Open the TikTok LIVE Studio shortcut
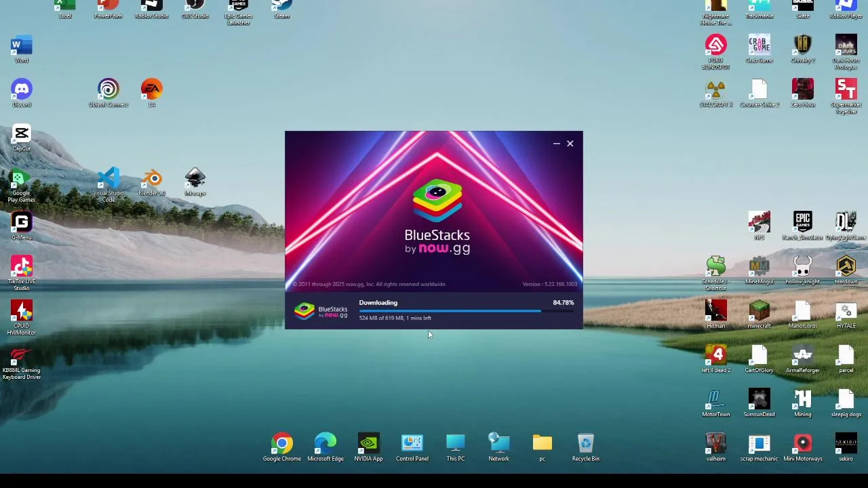The image size is (868, 488). (22, 274)
